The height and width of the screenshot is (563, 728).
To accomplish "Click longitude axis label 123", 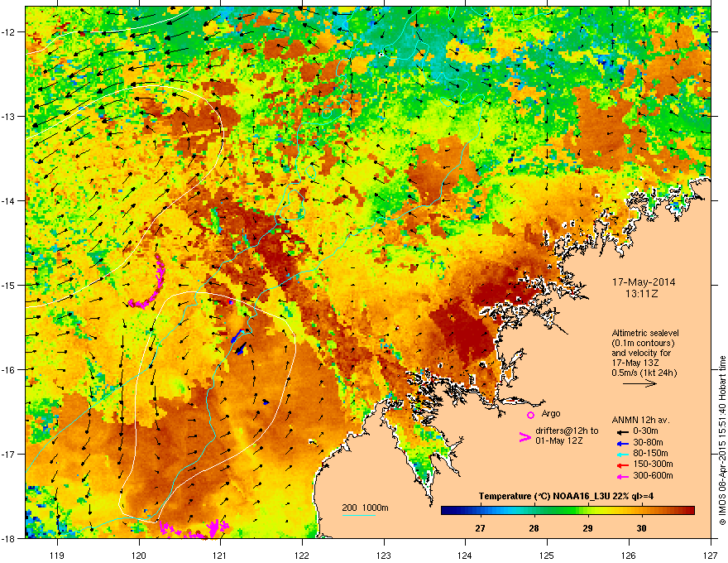I will click(x=384, y=555).
